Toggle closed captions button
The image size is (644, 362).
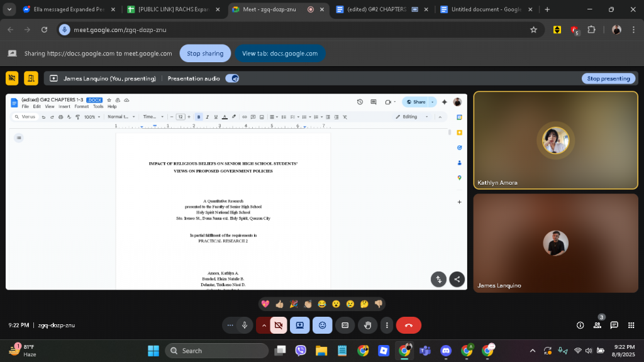click(345, 325)
